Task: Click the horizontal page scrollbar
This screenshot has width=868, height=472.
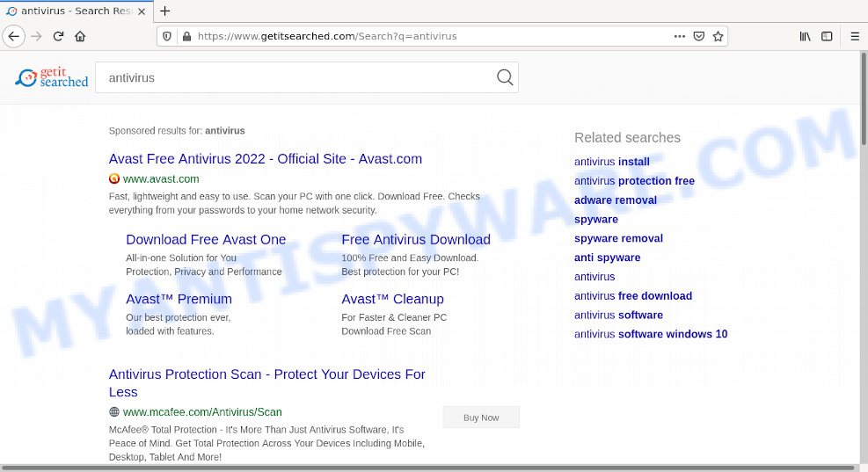Action: [429, 468]
